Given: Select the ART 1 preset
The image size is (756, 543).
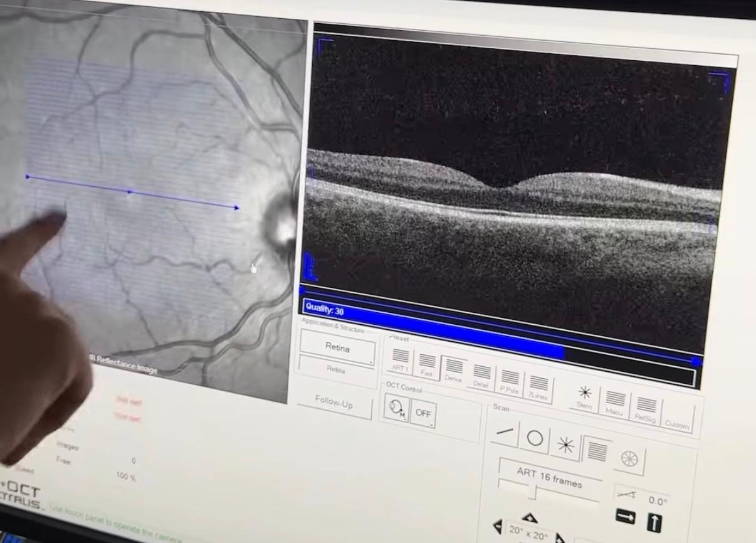Looking at the screenshot, I should (399, 361).
